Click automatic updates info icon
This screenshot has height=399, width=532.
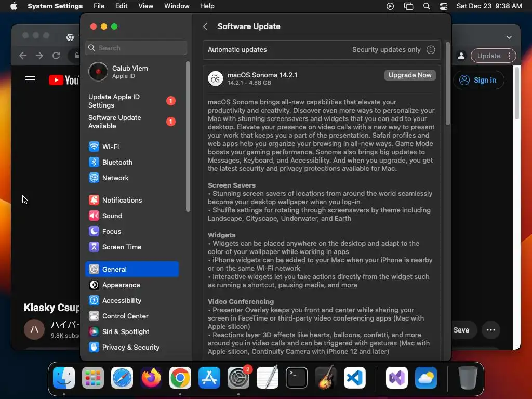pos(431,50)
